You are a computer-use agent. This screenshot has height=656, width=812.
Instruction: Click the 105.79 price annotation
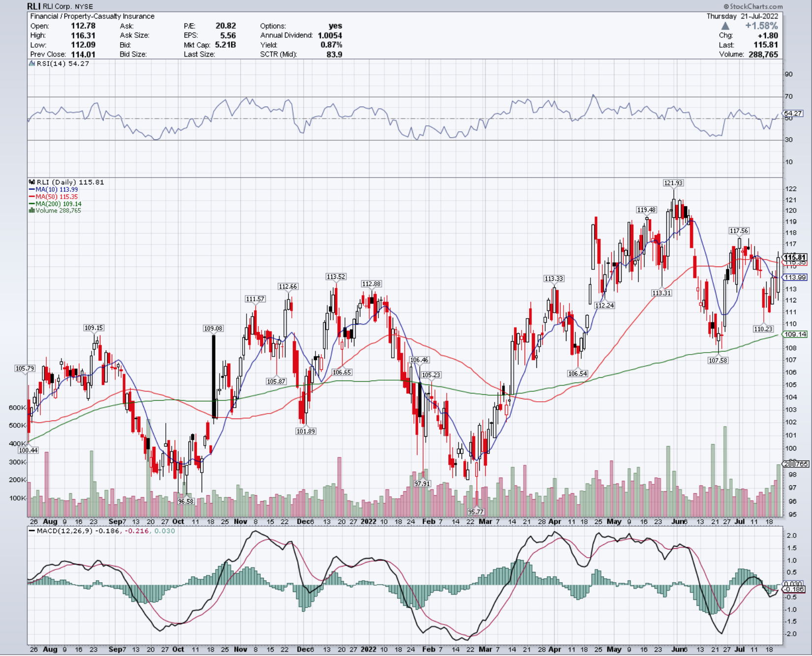click(25, 368)
